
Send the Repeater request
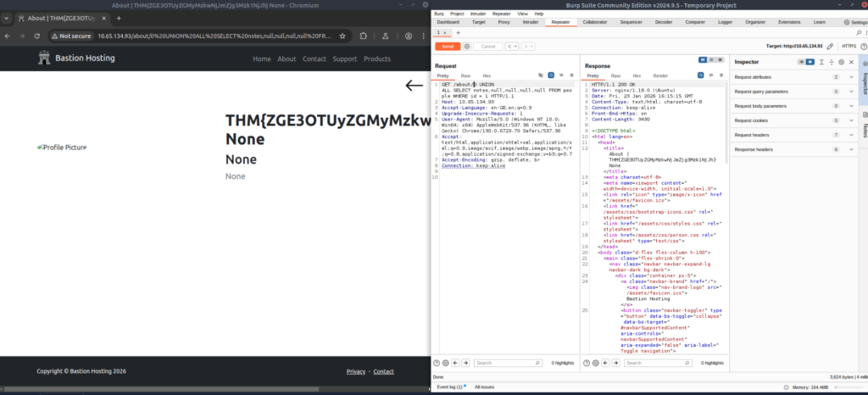point(448,47)
